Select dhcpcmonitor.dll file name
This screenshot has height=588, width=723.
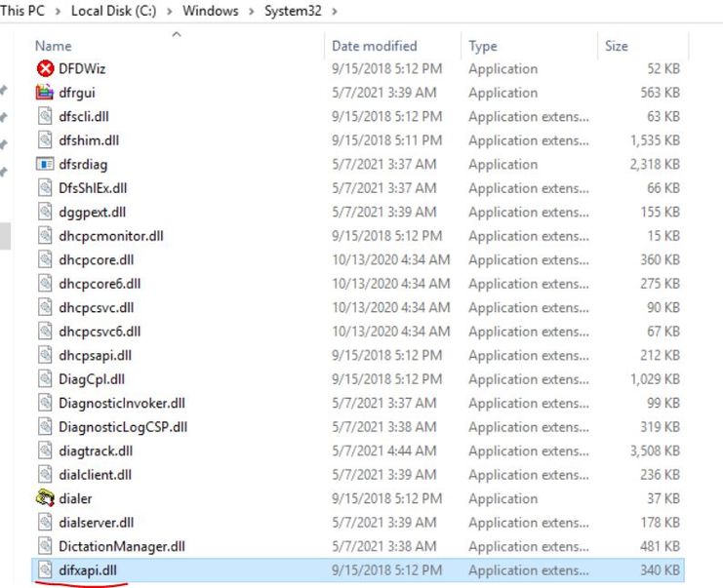(111, 236)
